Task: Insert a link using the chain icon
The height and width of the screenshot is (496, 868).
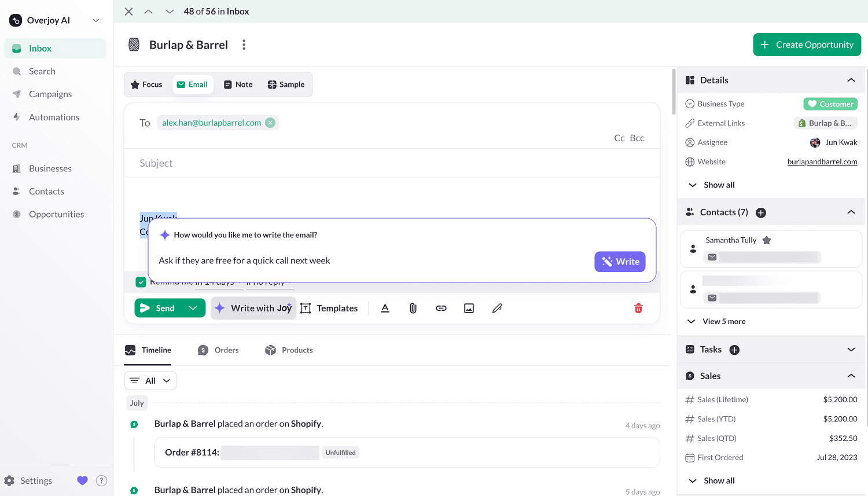Action: [441, 308]
